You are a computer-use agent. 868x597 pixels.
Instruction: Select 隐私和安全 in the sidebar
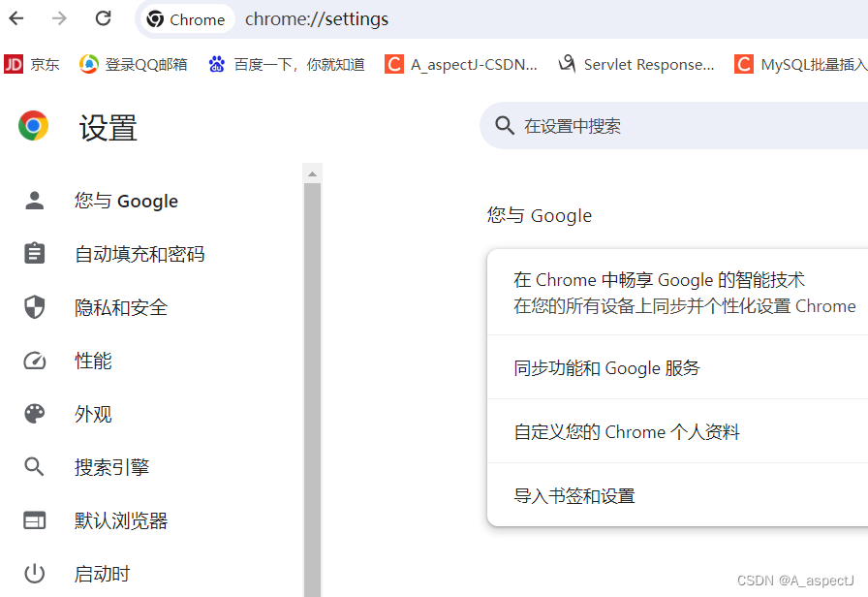121,307
